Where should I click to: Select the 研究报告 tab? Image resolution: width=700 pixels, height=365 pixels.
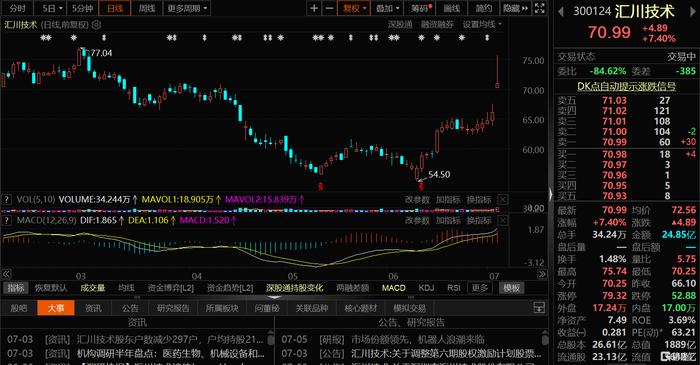click(x=173, y=308)
